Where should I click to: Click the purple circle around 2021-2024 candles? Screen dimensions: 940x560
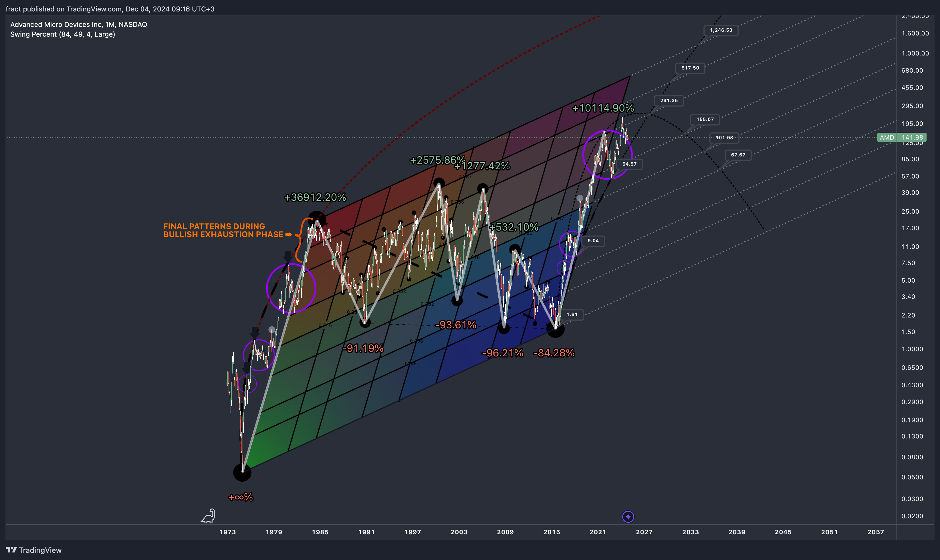pyautogui.click(x=608, y=155)
